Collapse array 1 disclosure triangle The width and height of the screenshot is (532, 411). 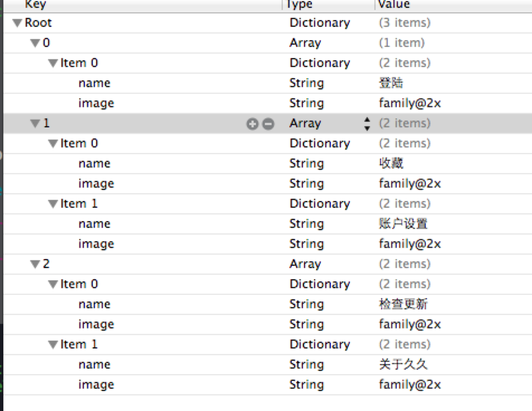tap(35, 123)
